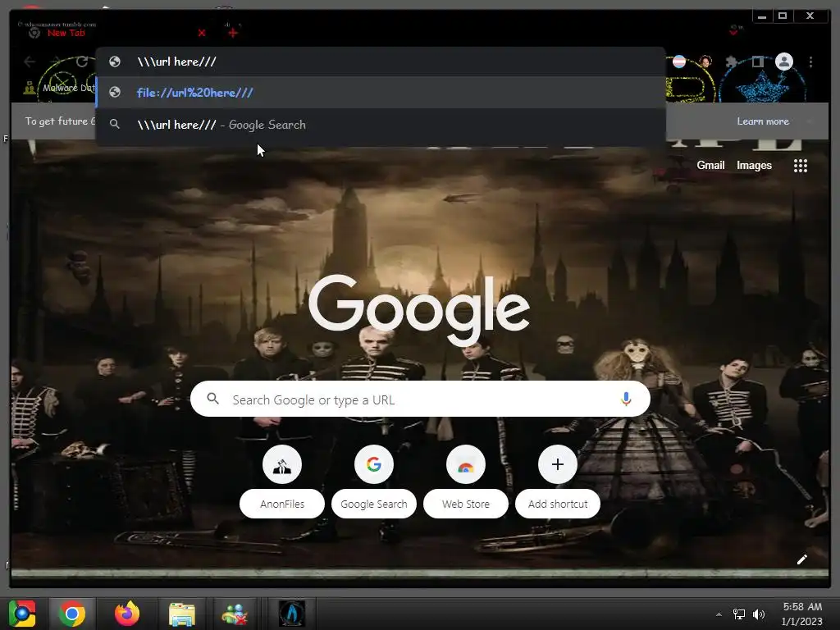Pick the \\url here/// Google Search suggestion
The image size is (840, 630).
tap(381, 125)
